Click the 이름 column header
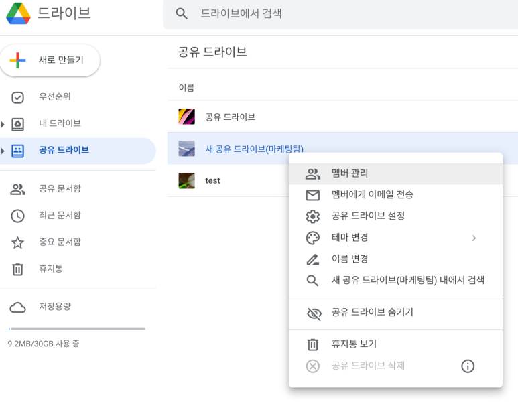518x420 pixels. point(187,88)
